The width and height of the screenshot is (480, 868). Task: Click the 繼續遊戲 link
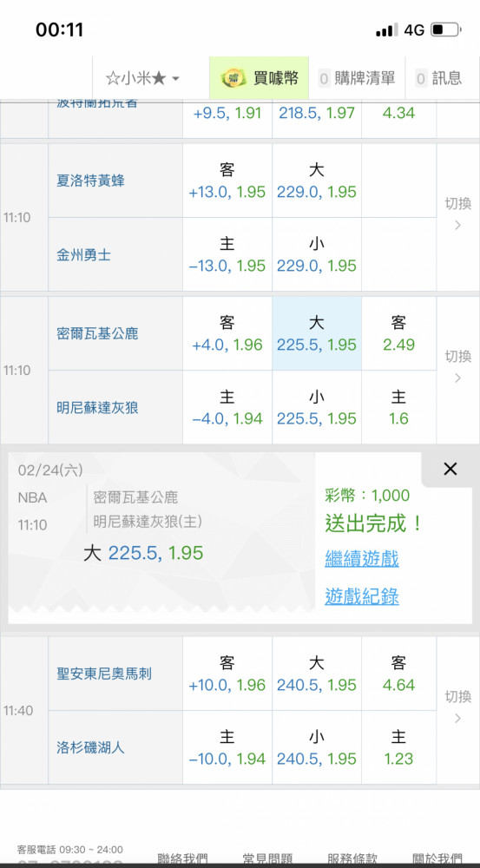[362, 558]
